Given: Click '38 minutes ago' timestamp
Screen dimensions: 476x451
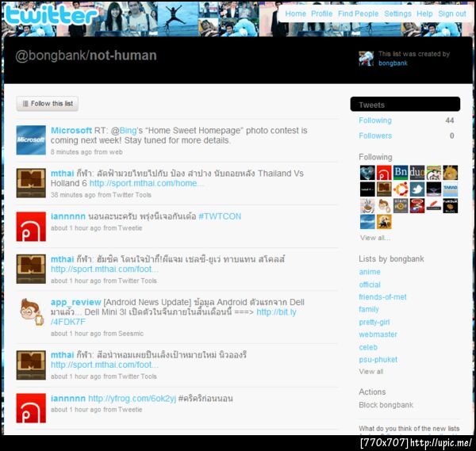Looking at the screenshot, I should pyautogui.click(x=73, y=195).
